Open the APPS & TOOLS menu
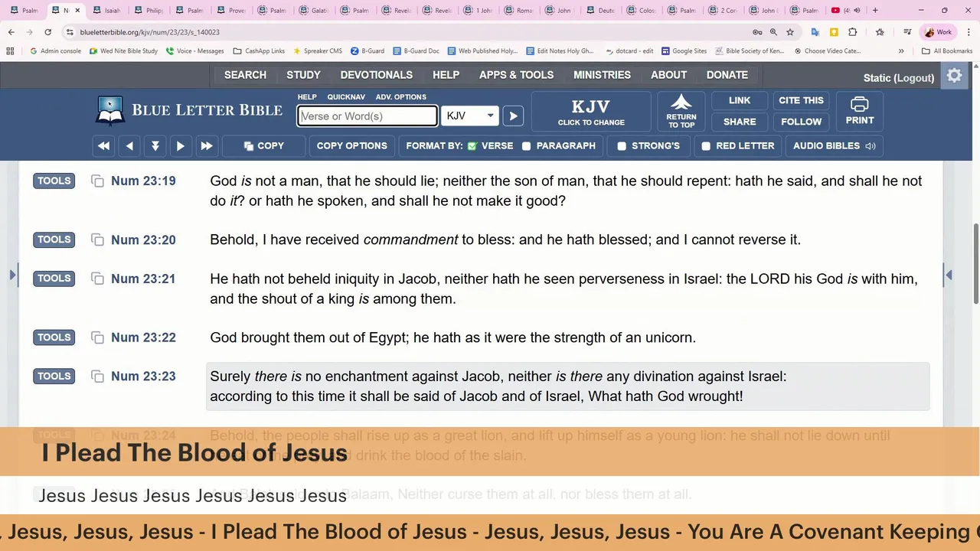The height and width of the screenshot is (551, 980). [516, 75]
